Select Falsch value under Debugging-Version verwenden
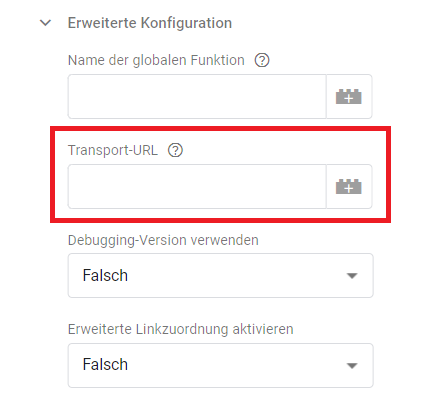The height and width of the screenshot is (397, 421). (105, 275)
